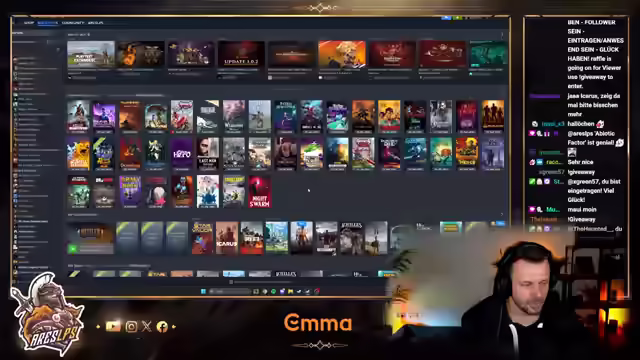Select the Last Man game cover

click(208, 153)
